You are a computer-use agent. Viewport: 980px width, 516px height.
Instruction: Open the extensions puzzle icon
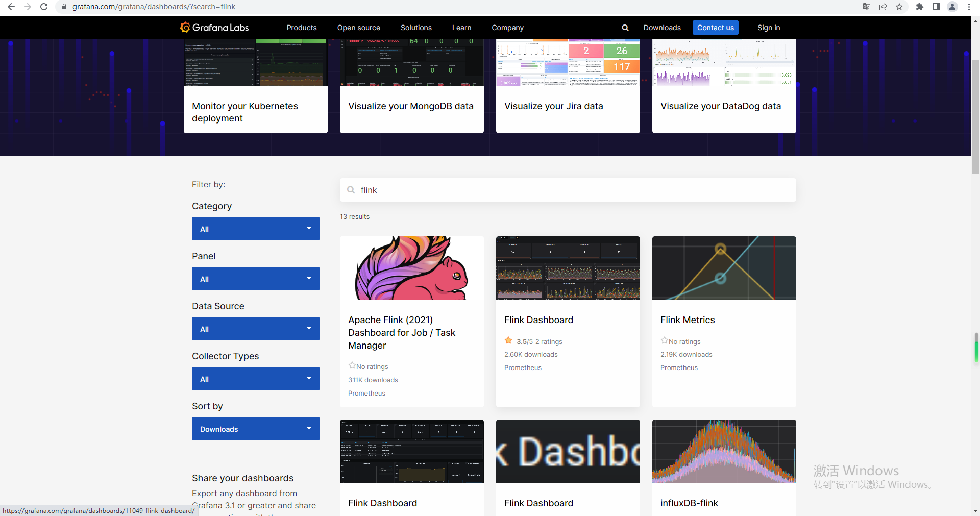coord(920,7)
